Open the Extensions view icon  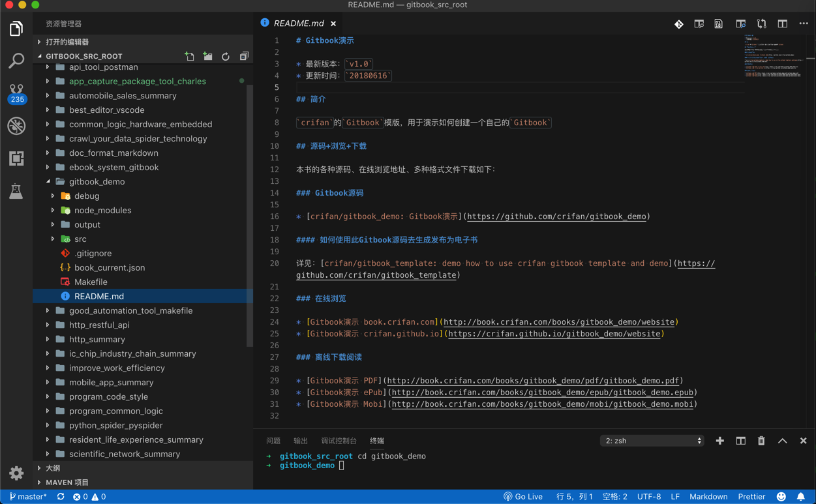(x=16, y=158)
